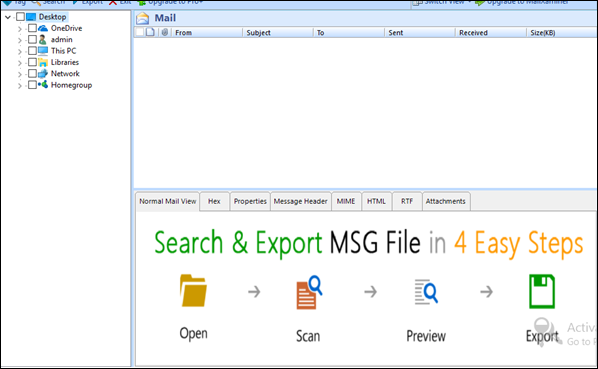598x369 pixels.
Task: Click the Mail envelope icon in header
Action: 143,18
